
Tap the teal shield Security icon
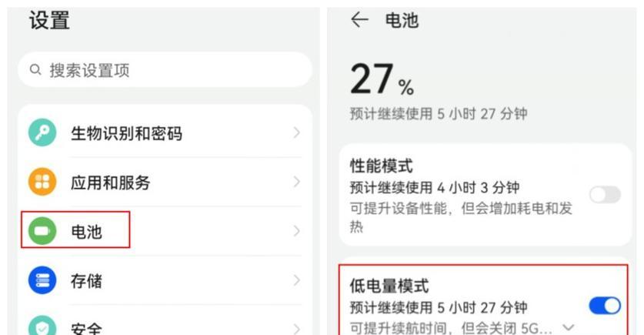pos(42,326)
